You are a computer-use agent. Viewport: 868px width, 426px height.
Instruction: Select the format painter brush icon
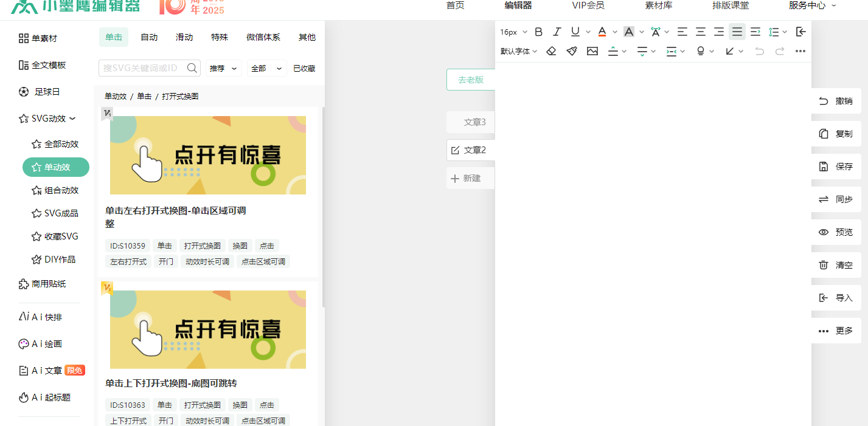572,51
